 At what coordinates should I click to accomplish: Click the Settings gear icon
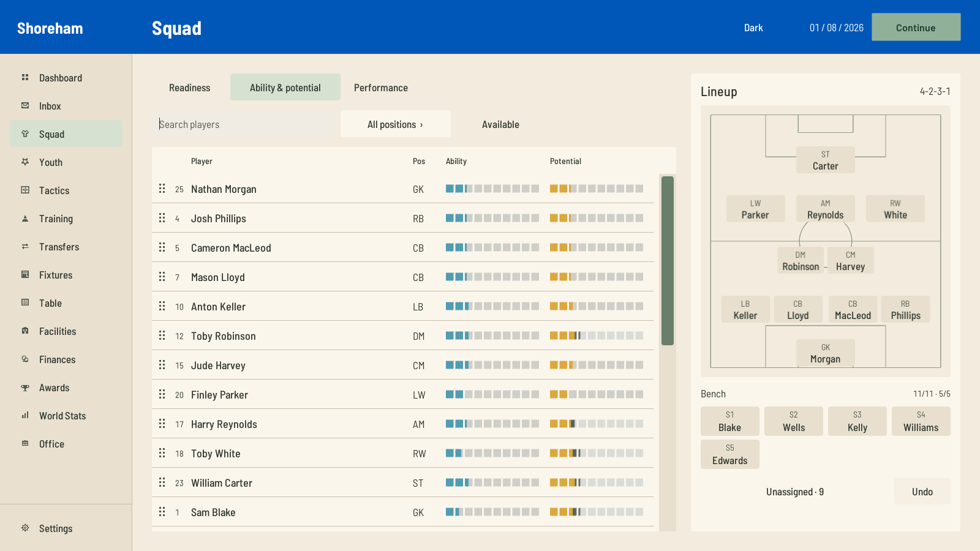(25, 528)
